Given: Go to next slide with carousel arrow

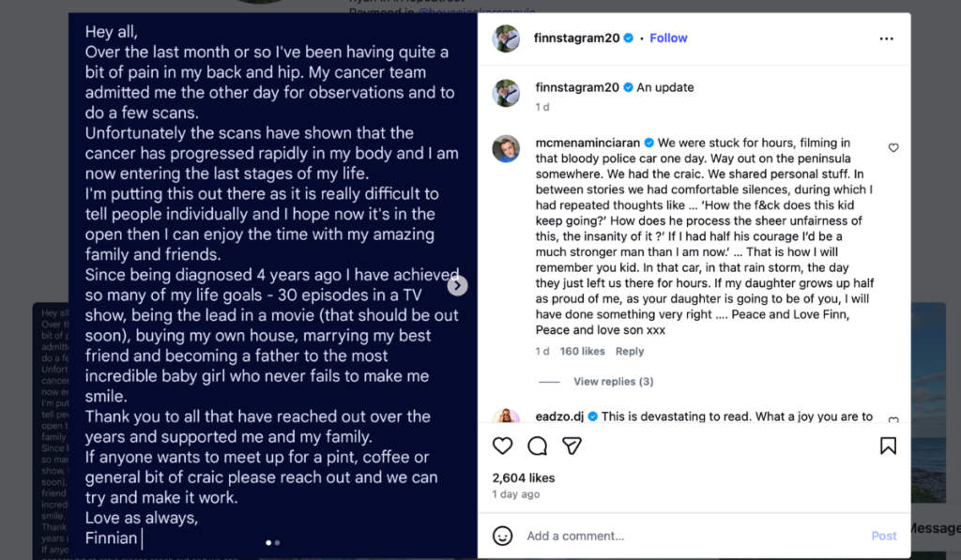Looking at the screenshot, I should pos(457,285).
